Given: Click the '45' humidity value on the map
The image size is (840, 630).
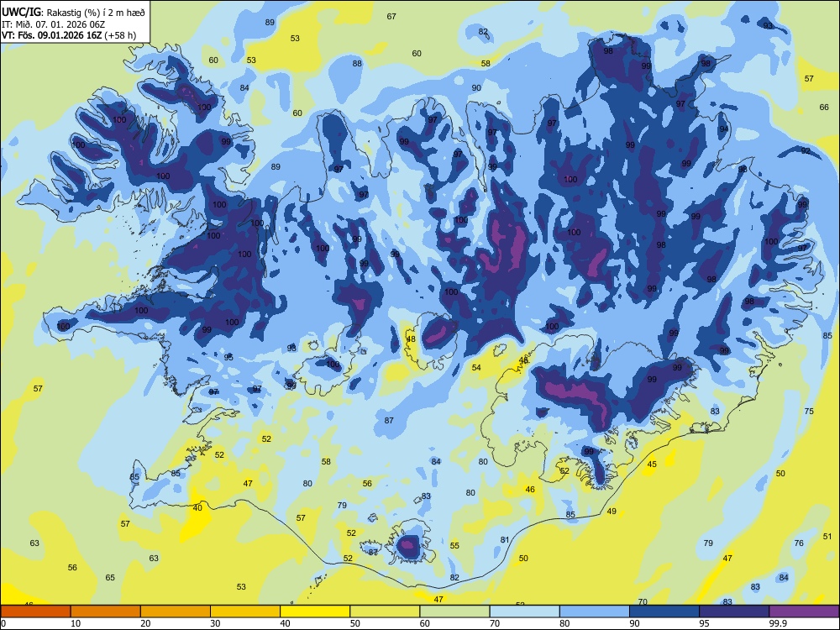Looking at the screenshot, I should click(652, 465).
